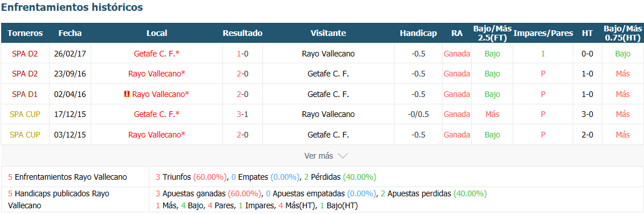Viewport: 644px width, 214px height.
Task: Click the green I odd marker in first row
Action: pos(543,54)
